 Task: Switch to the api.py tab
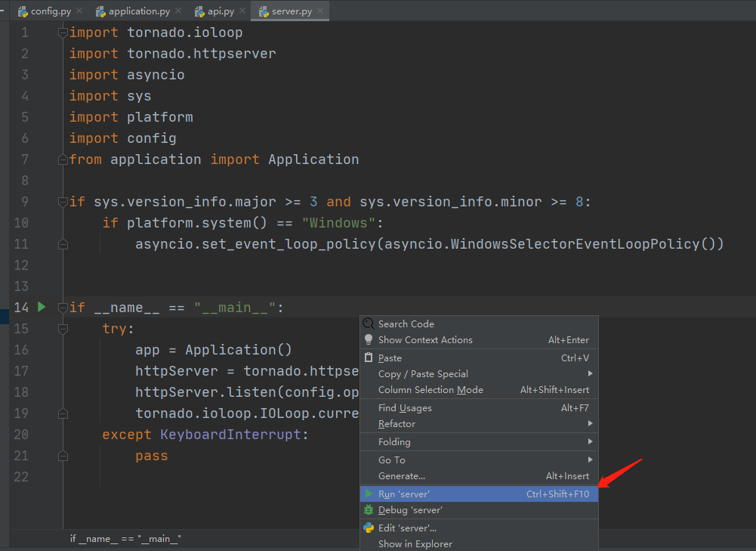(x=221, y=11)
